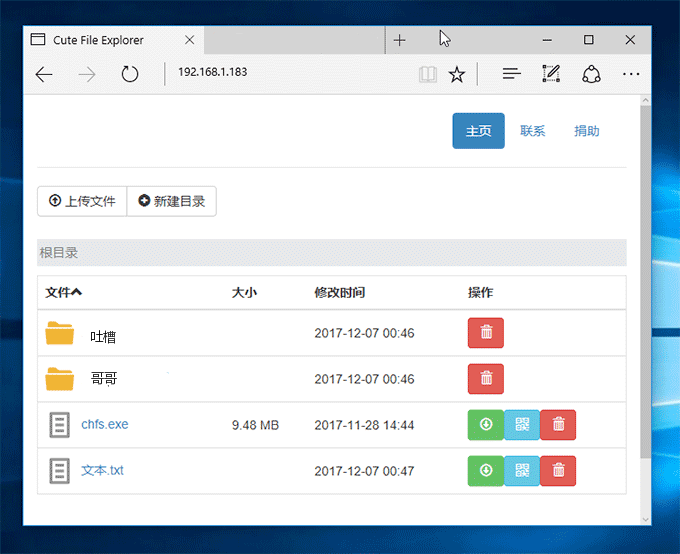Open reading view book icon

pos(428,74)
